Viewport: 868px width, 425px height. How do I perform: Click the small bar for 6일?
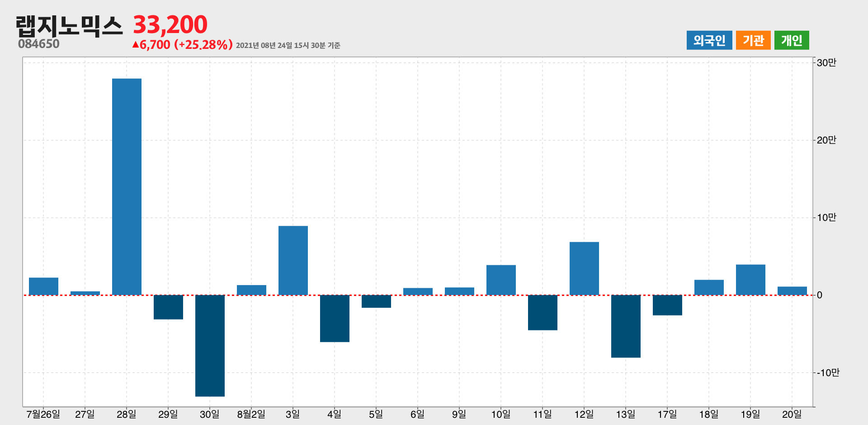(x=418, y=291)
